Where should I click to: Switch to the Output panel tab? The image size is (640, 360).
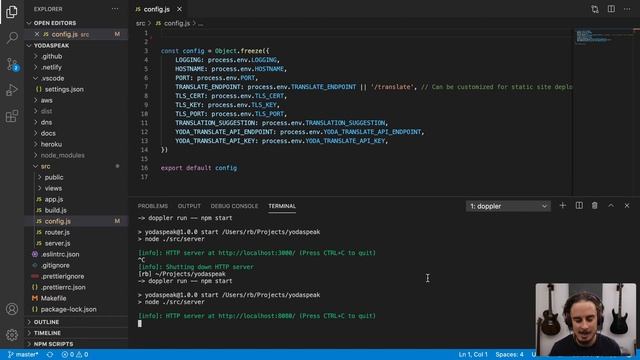pos(189,206)
